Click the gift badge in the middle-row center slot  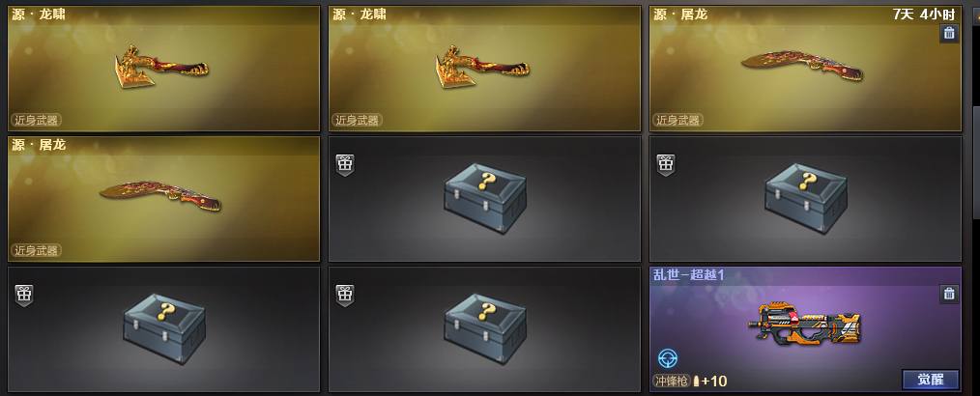pyautogui.click(x=344, y=165)
